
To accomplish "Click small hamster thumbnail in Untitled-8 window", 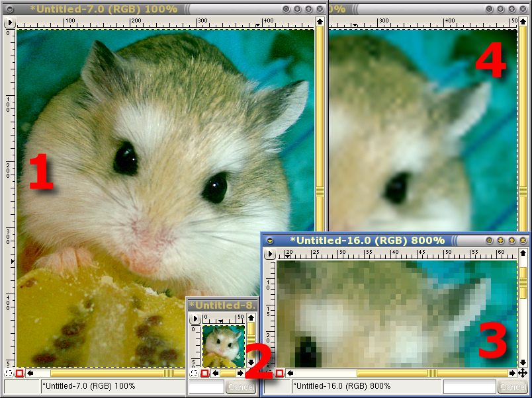I will click(x=223, y=346).
